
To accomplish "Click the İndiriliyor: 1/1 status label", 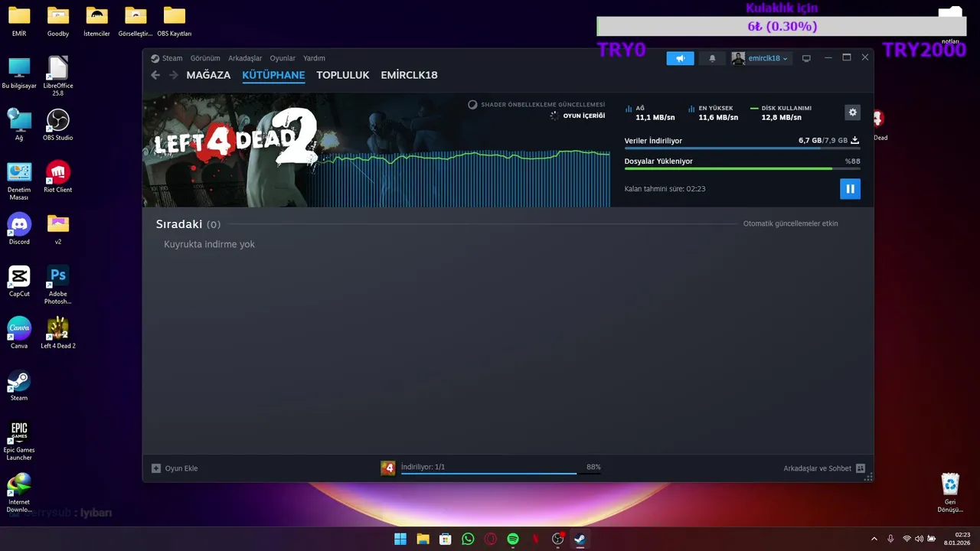I will pos(423,467).
